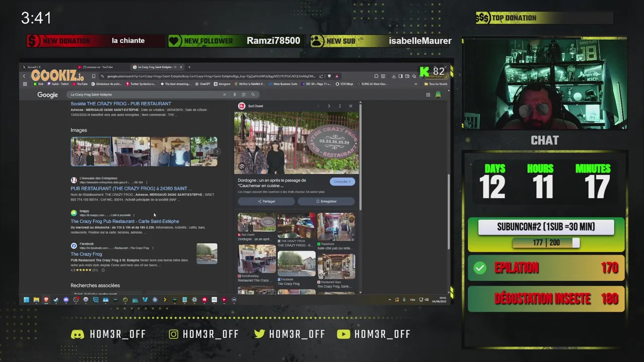
Task: Click the Discord HOM3R_OFF icon in overlay
Action: click(77, 334)
